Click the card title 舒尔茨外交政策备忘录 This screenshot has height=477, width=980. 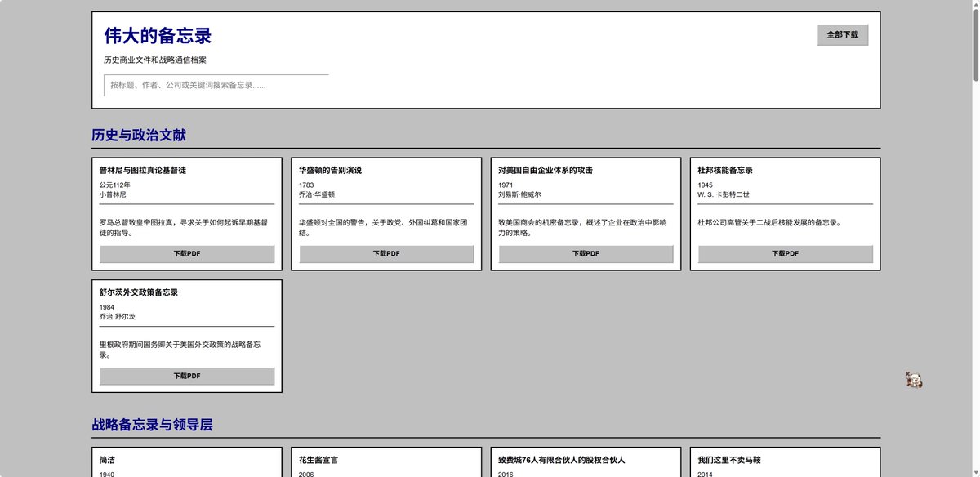point(139,292)
